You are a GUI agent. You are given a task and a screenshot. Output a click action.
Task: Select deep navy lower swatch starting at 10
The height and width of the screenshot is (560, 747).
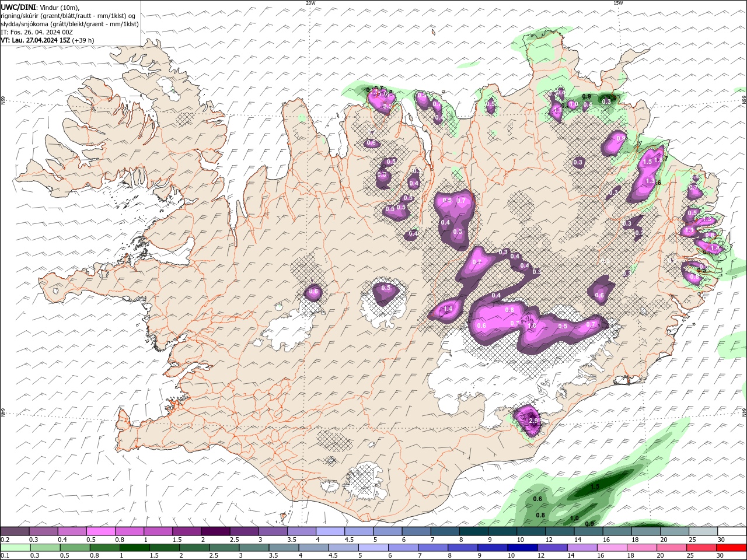point(521,548)
